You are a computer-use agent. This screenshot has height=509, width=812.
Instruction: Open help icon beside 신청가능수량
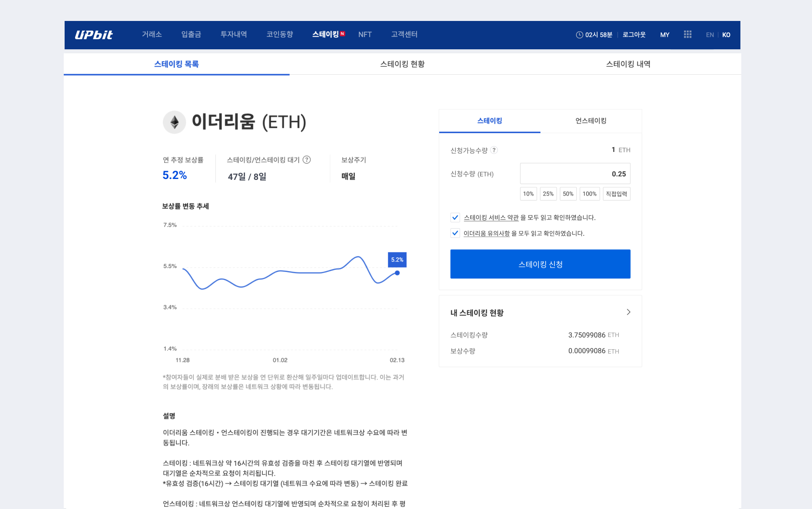click(x=494, y=150)
